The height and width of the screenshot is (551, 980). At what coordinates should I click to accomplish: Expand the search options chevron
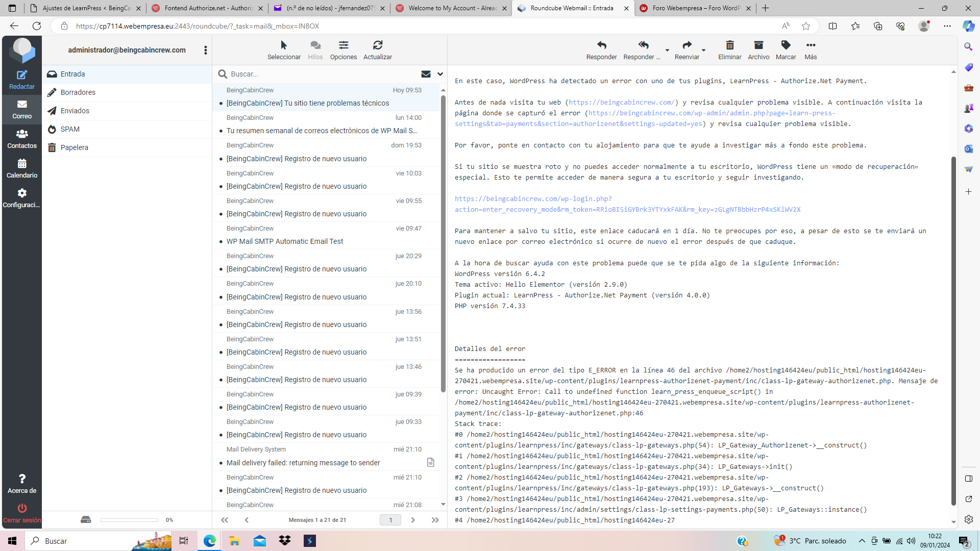tap(440, 74)
